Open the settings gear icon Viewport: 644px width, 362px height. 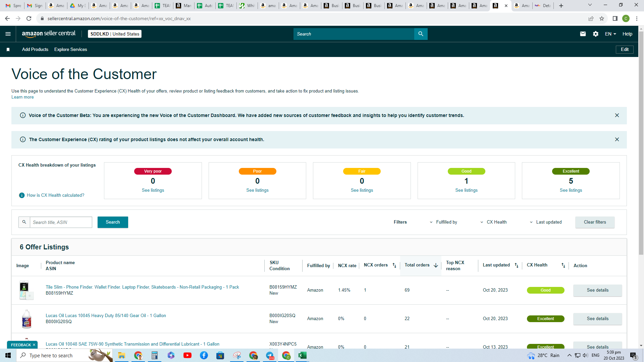596,34
